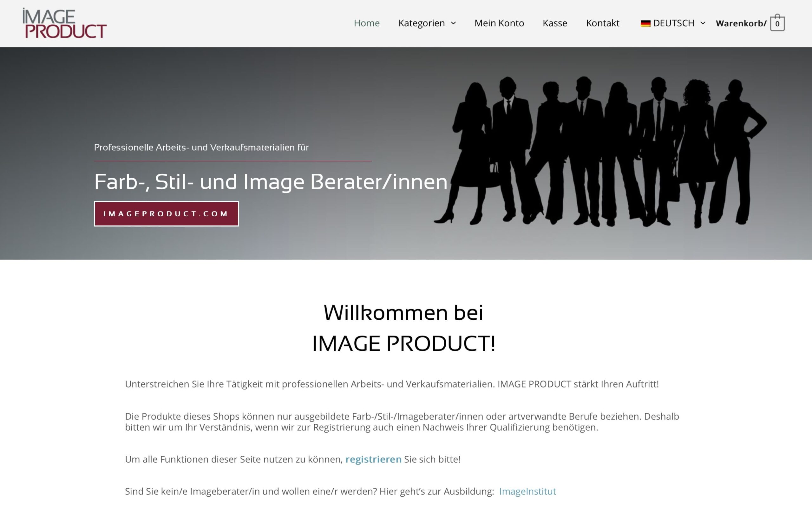Open the Kontakt page

(x=603, y=23)
